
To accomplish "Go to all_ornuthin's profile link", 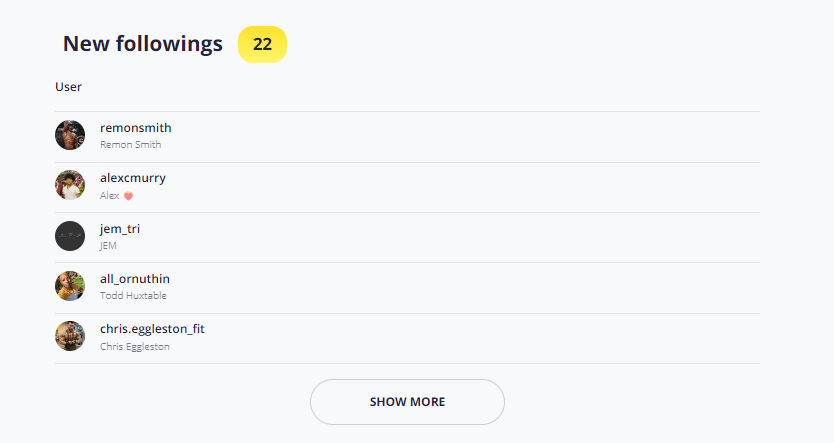I will tap(135, 279).
